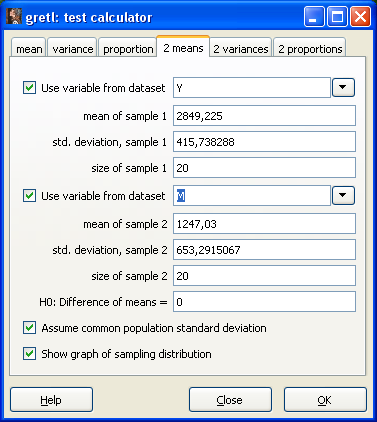Image resolution: width=377 pixels, height=422 pixels.
Task: Click the gretl application icon in title bar
Action: [x=14, y=17]
